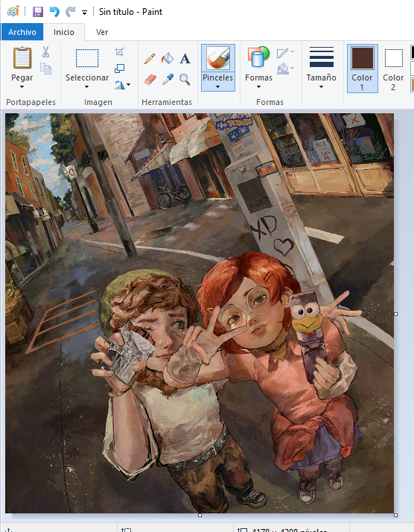Open the Seleccionar dropdown arrow
The width and height of the screenshot is (414, 532).
point(87,87)
